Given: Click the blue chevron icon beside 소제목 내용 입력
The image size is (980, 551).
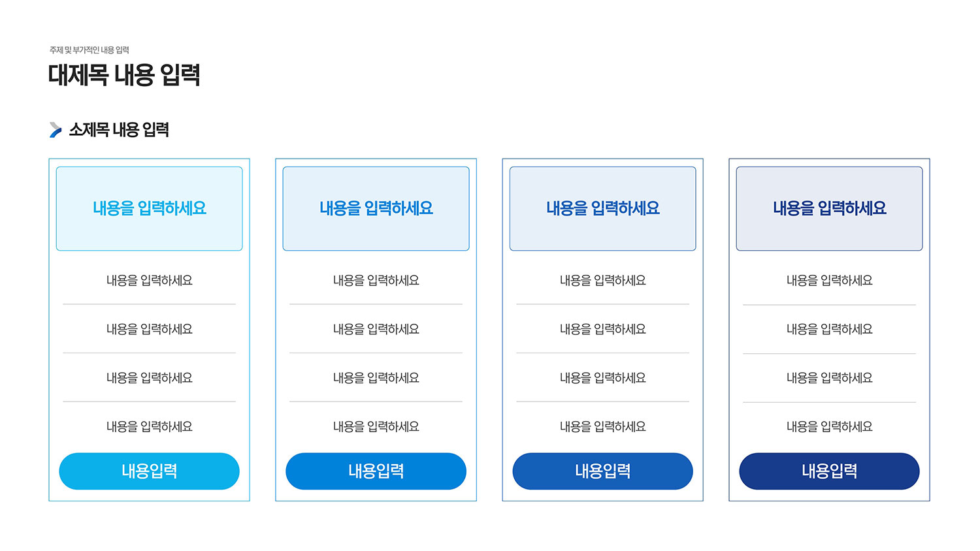Looking at the screenshot, I should 56,130.
